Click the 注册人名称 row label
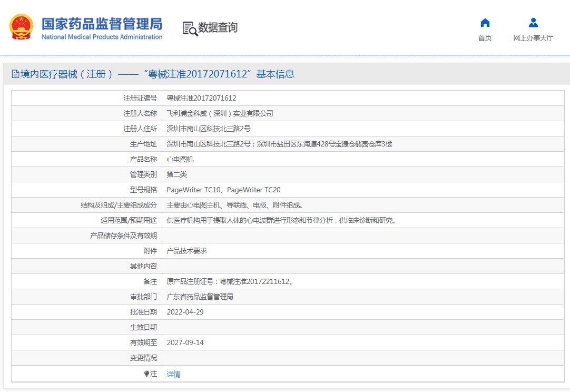Screen dimensions: 570x392 (x=140, y=113)
